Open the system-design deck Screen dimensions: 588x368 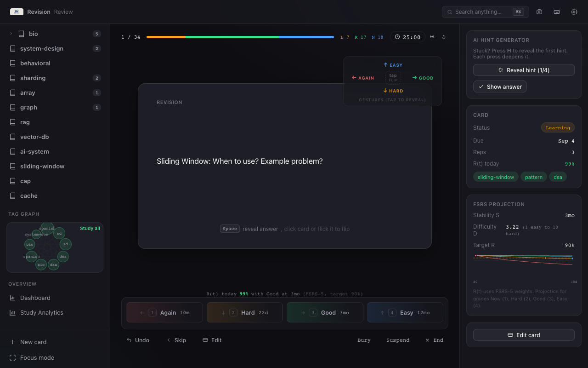point(55,48)
